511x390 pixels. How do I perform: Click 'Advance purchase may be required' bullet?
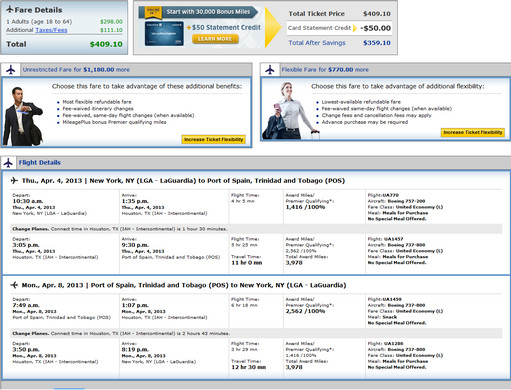[x=365, y=122]
